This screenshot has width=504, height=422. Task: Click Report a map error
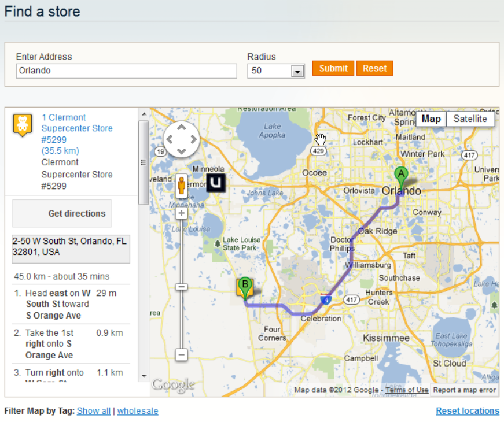[464, 390]
